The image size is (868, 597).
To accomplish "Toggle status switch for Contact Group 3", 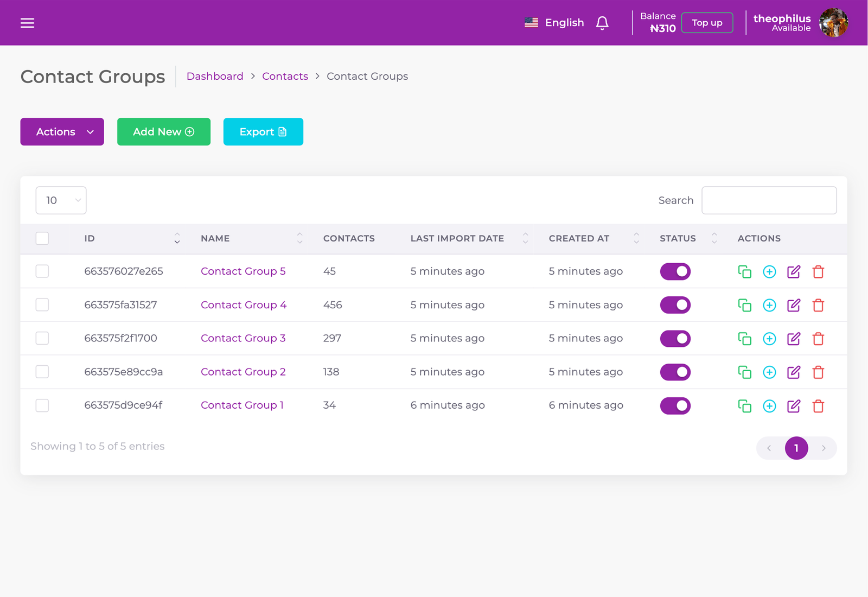I will pos(675,339).
